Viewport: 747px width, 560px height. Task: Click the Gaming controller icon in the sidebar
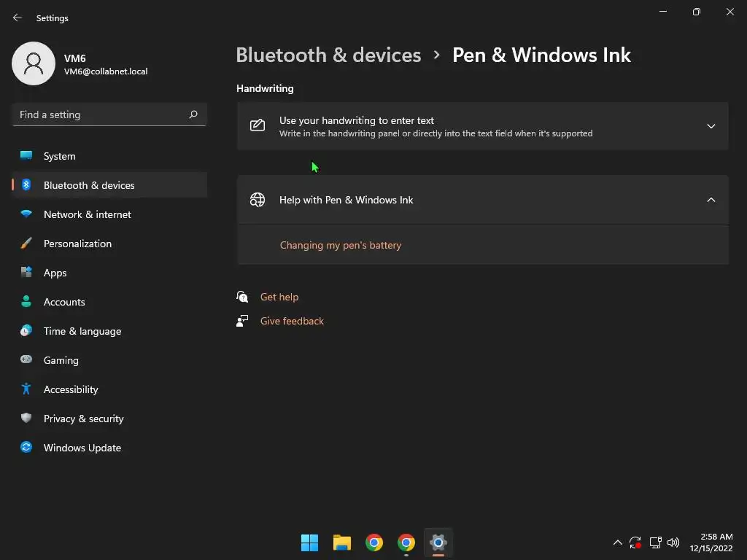tap(26, 359)
